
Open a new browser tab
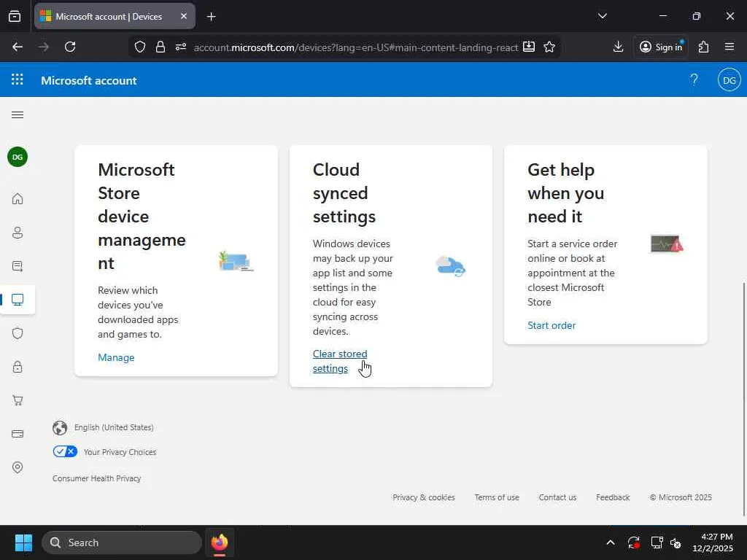211,17
